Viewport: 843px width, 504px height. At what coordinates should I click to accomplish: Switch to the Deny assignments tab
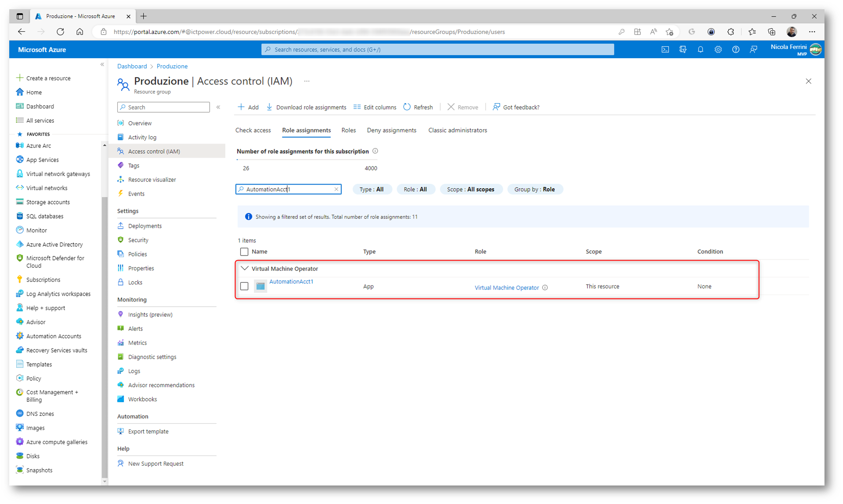coord(391,130)
